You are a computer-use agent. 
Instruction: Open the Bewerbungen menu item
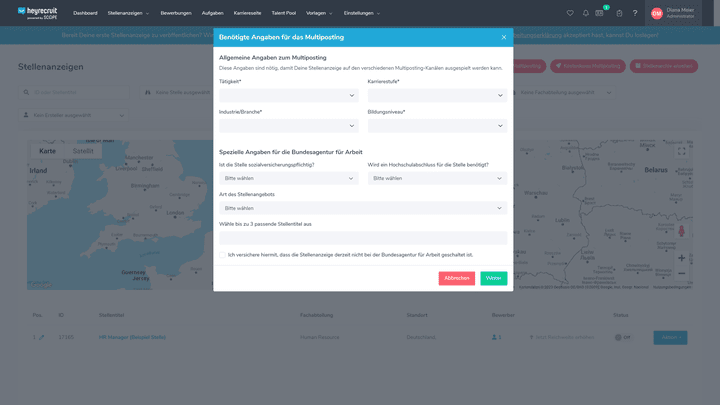(x=176, y=13)
